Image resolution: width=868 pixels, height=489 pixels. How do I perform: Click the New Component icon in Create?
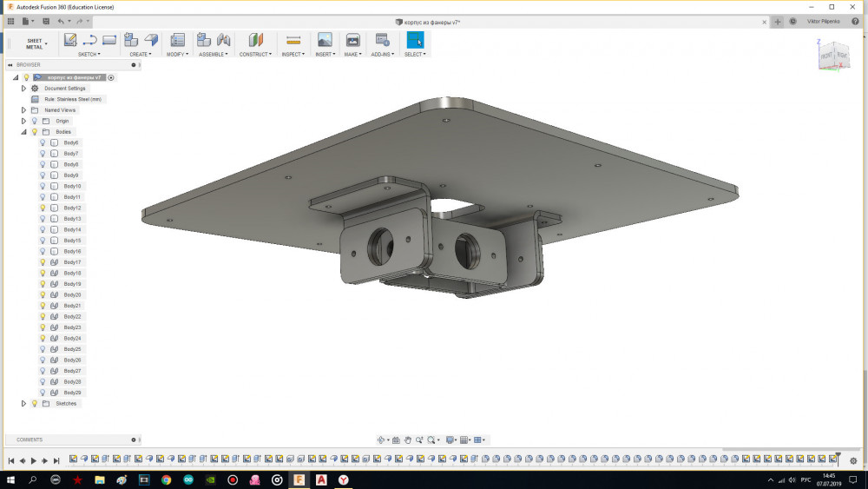click(131, 40)
